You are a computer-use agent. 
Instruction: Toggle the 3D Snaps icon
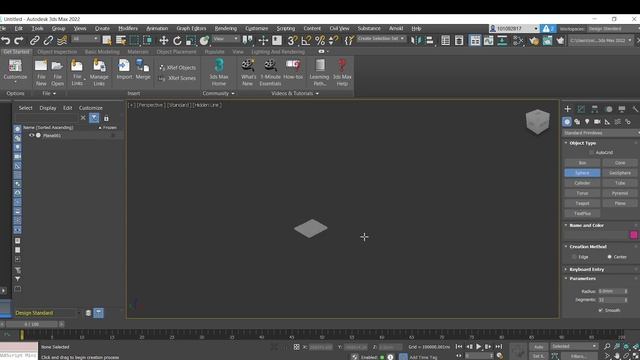(292, 40)
